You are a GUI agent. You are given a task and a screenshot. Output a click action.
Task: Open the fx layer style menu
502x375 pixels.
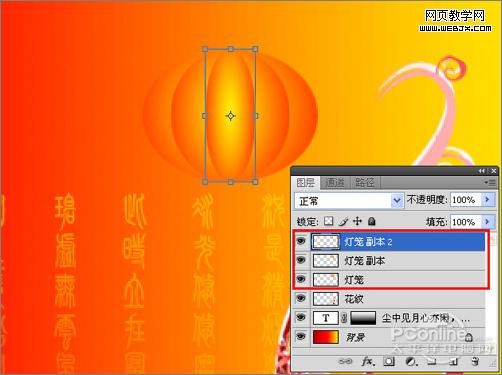[x=367, y=361]
